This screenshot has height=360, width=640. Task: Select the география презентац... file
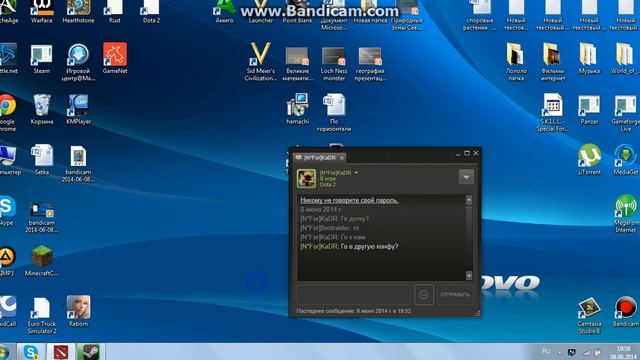coord(370,64)
